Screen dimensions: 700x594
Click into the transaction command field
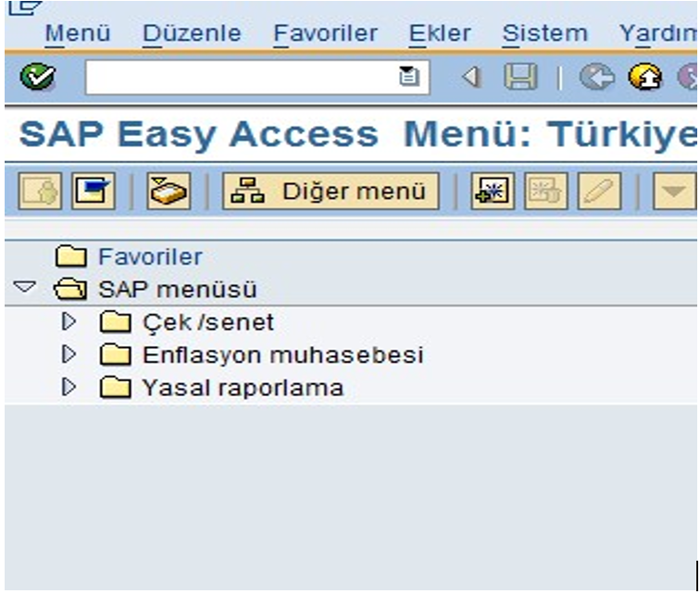(x=257, y=77)
